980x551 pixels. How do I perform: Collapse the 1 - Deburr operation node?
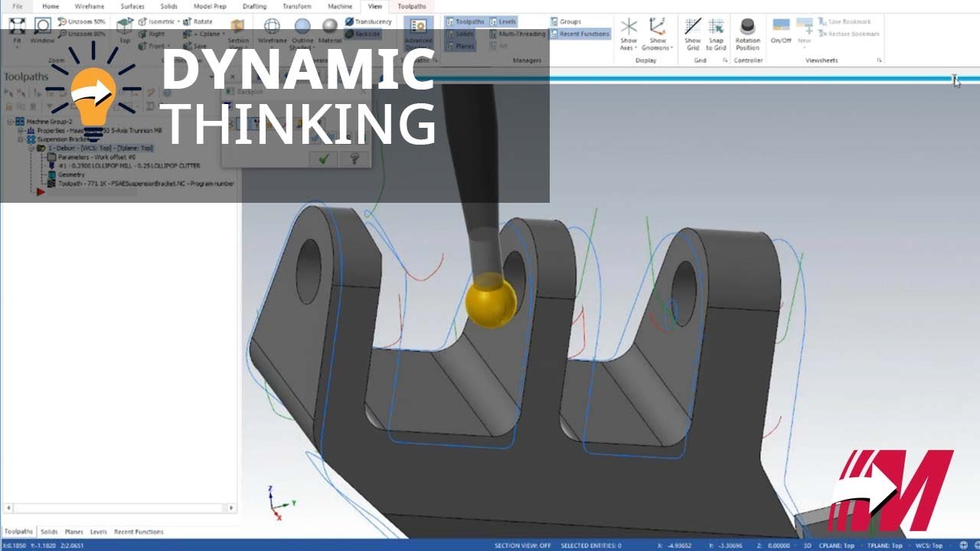(31, 148)
